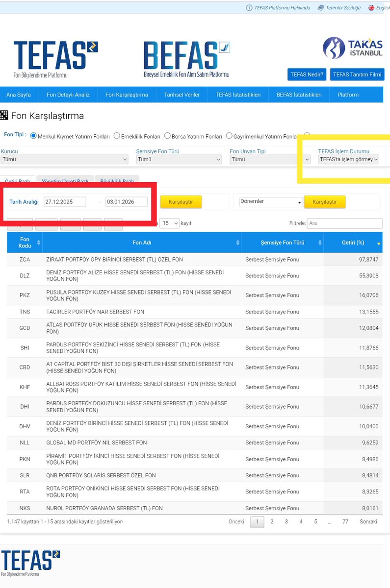390x588 pixels.
Task: Open Fon Karşılaştırma menu item
Action: tap(127, 95)
